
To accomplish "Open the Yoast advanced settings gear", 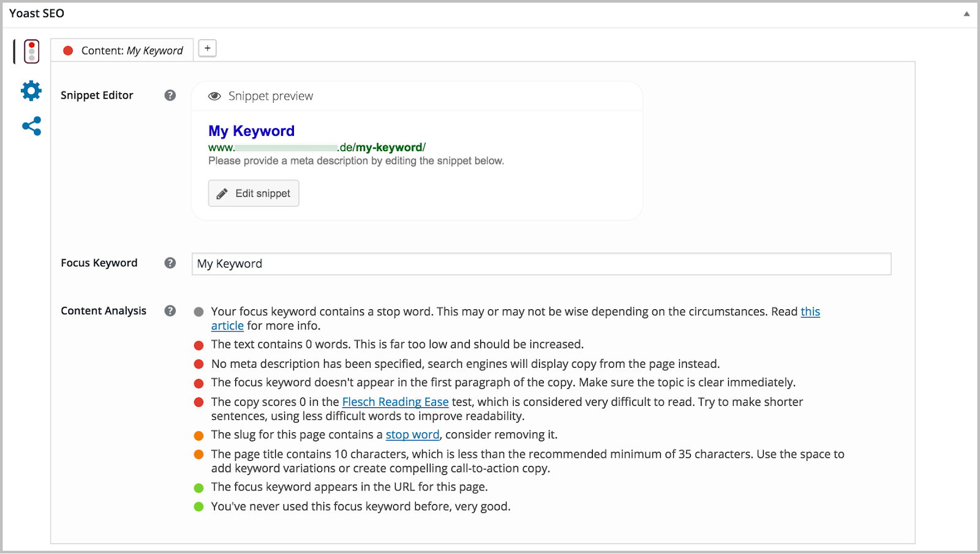I will pos(31,91).
